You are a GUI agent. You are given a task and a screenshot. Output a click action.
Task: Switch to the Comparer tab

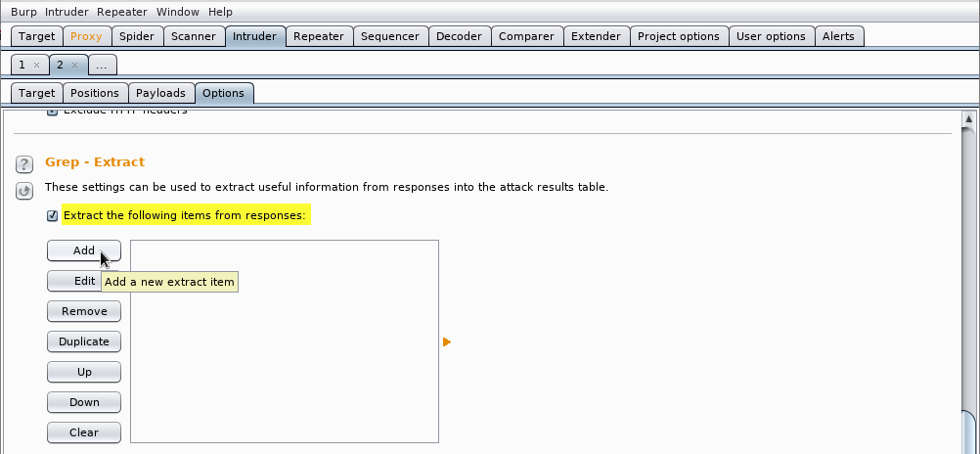point(527,36)
